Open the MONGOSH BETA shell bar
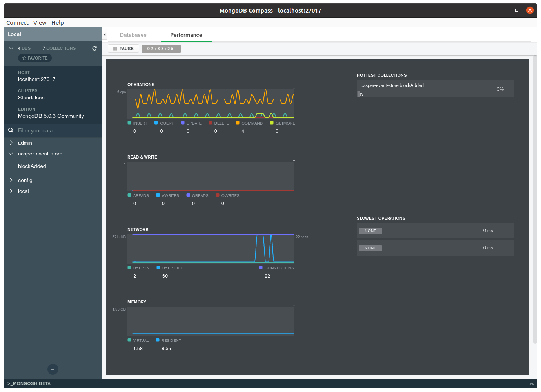This screenshot has width=541, height=392. [29, 383]
